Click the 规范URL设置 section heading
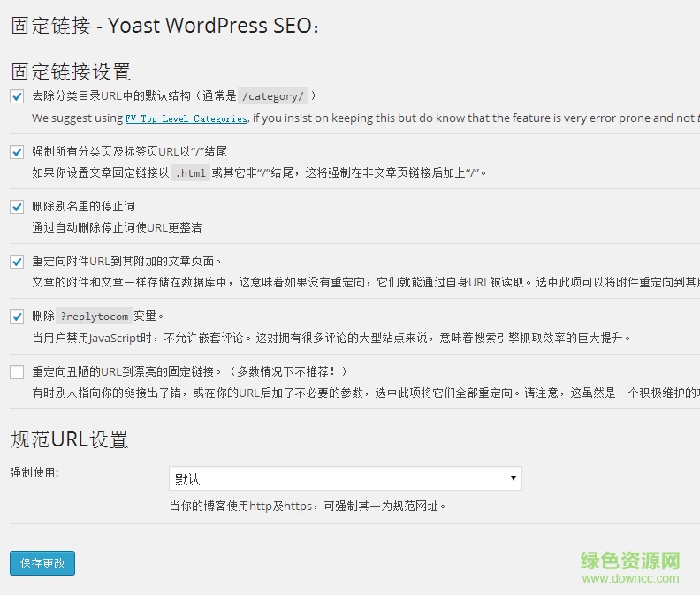 (x=69, y=439)
